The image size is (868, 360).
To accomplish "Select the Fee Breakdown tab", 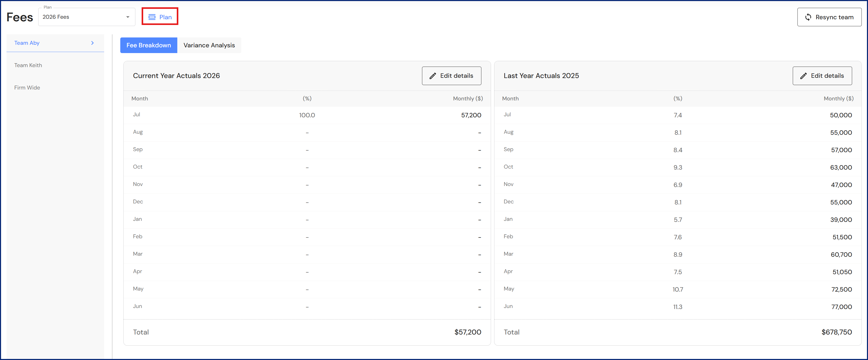I will 149,45.
